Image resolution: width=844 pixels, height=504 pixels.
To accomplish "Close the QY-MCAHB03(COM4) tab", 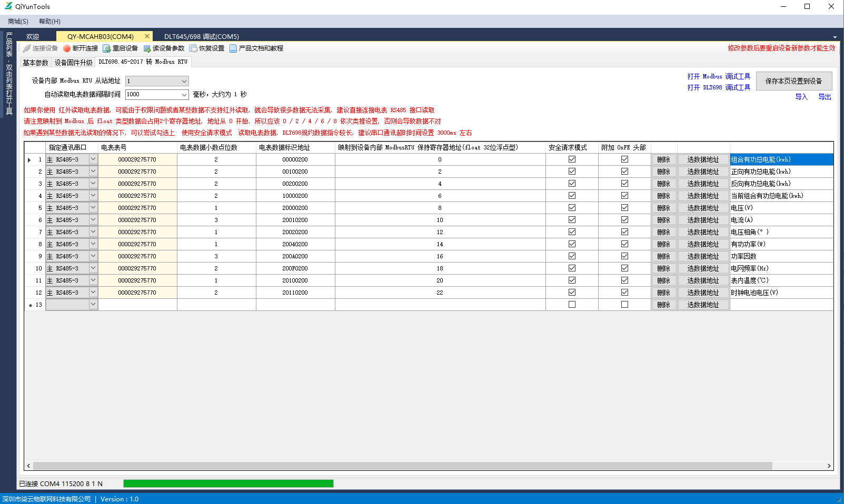I will click(x=147, y=36).
